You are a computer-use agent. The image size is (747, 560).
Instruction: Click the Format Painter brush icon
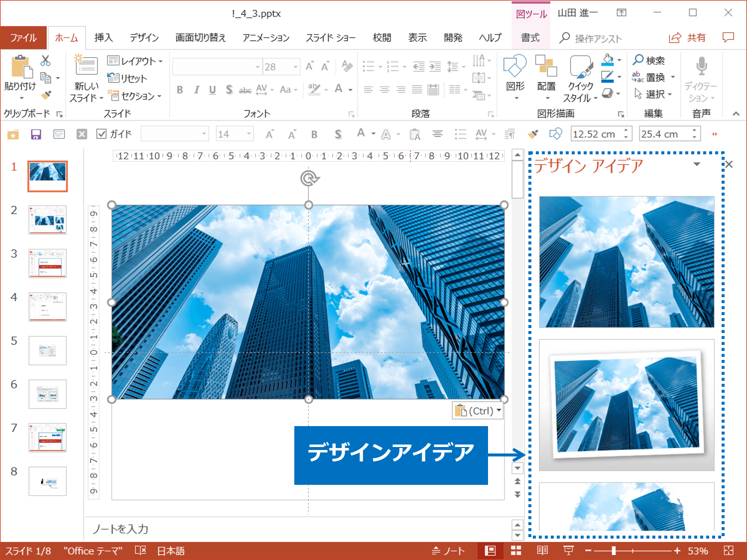pyautogui.click(x=46, y=95)
